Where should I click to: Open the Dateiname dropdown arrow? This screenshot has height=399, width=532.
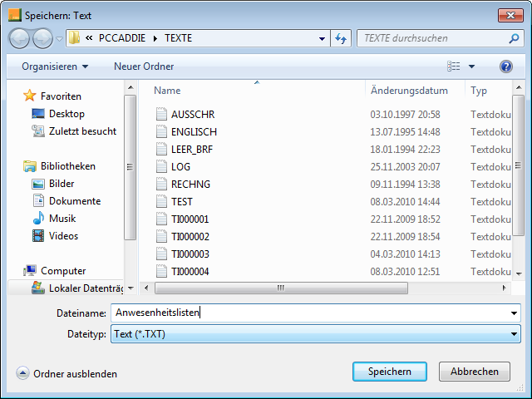click(x=515, y=313)
